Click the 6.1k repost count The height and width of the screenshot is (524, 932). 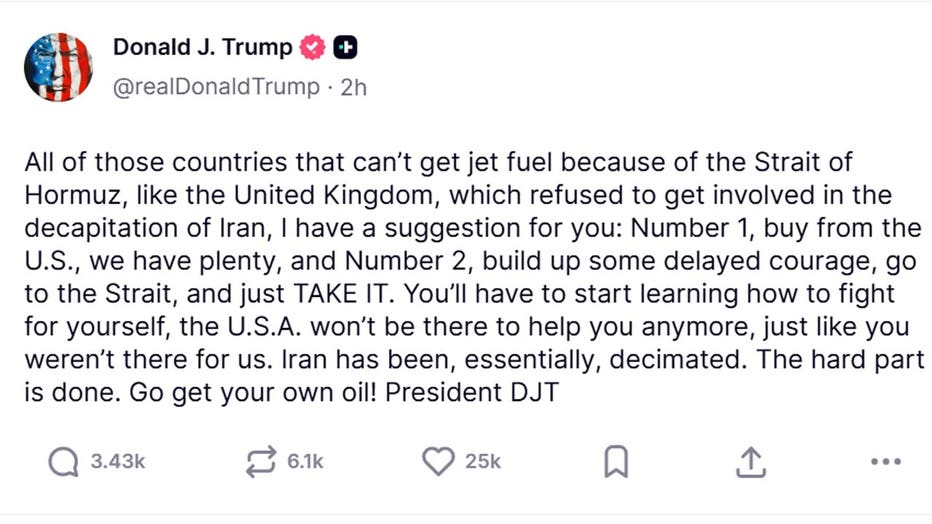[305, 461]
